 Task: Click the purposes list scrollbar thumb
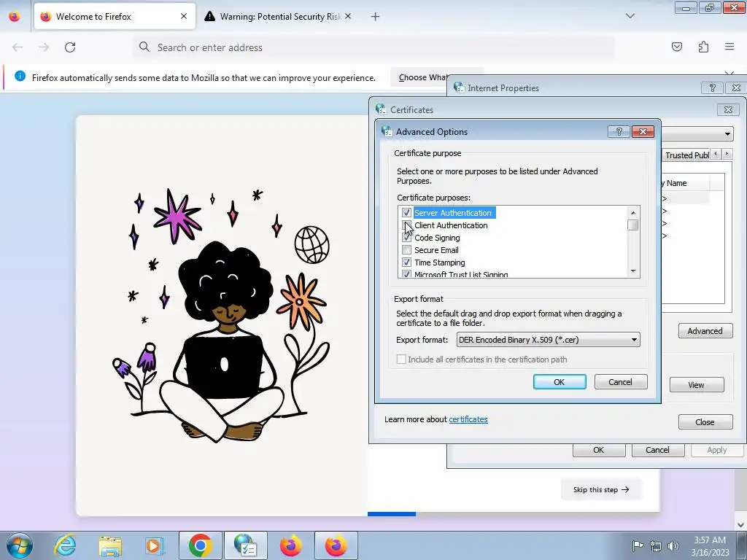(633, 225)
